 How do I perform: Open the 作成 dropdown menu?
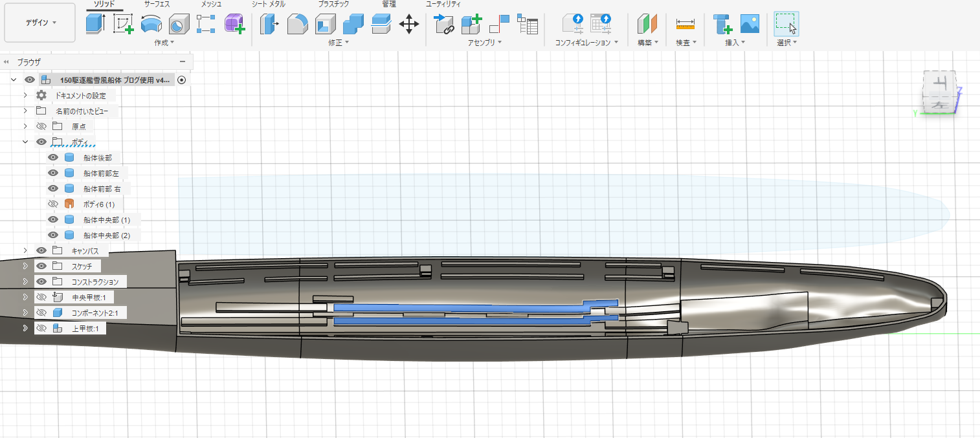point(164,43)
